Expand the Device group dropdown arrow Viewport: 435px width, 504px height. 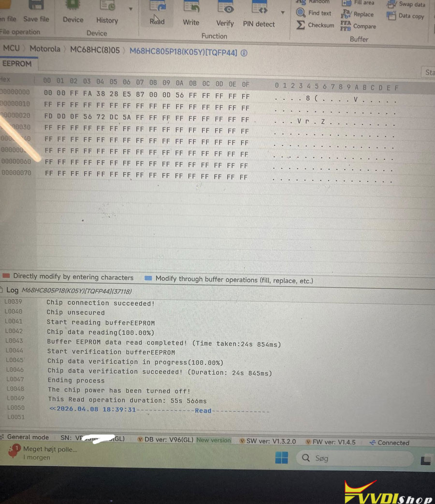(x=130, y=9)
